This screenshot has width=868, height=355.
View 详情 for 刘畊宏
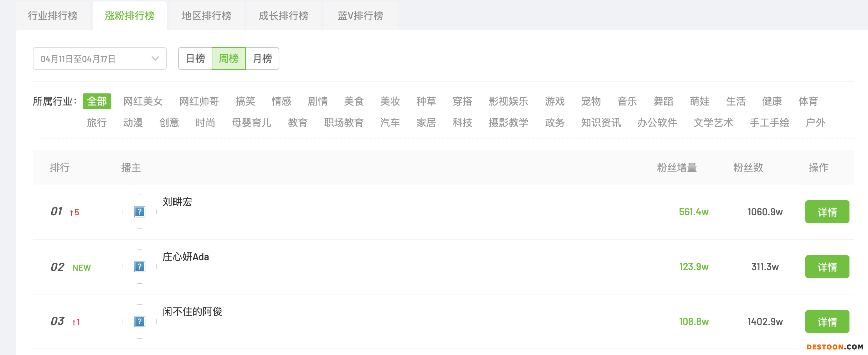tap(827, 212)
